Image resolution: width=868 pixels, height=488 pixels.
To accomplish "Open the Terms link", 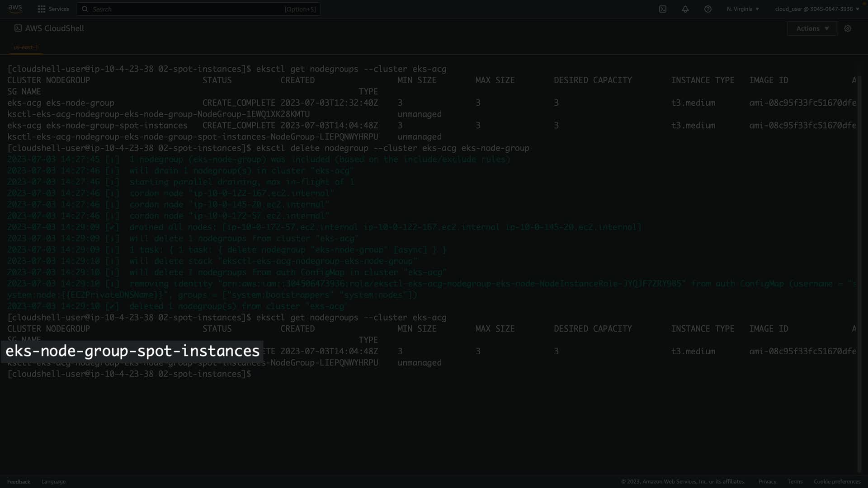I will [795, 482].
